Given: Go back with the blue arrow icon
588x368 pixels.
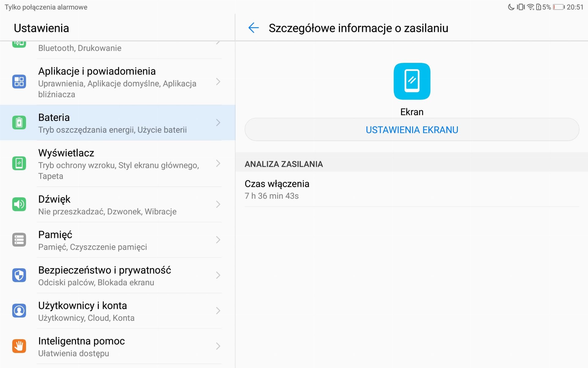Looking at the screenshot, I should coord(254,28).
